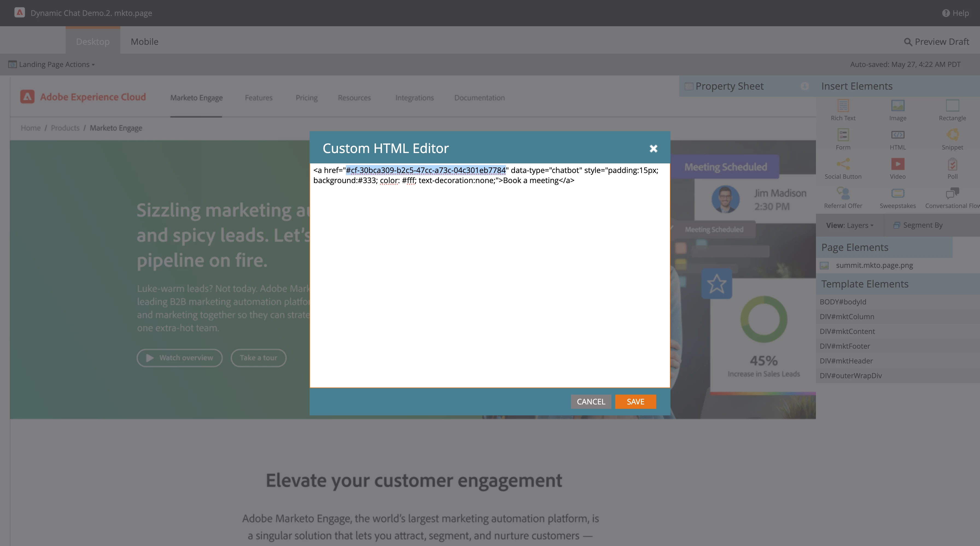Close the Custom HTML Editor dialog
The image size is (980, 546).
pos(653,148)
